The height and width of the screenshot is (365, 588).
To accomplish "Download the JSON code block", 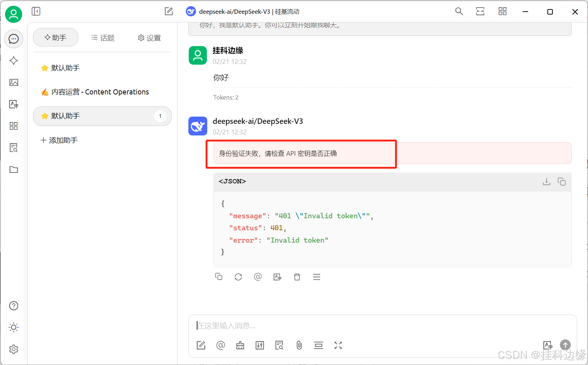I will [x=547, y=181].
